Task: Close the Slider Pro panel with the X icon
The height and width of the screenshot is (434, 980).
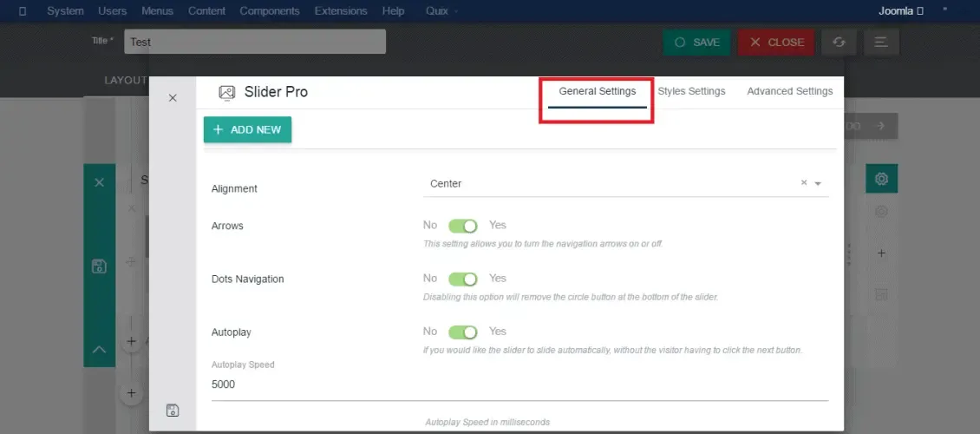Action: pyautogui.click(x=173, y=98)
